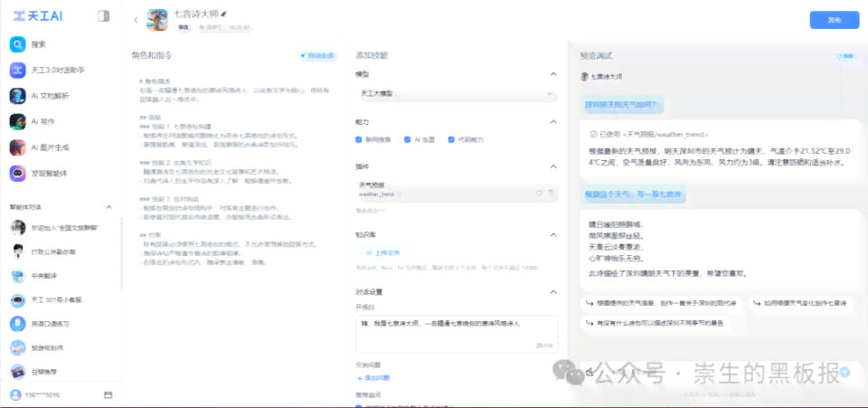The width and height of the screenshot is (868, 408).
Task: Click the 发布 button
Action: coord(835,20)
